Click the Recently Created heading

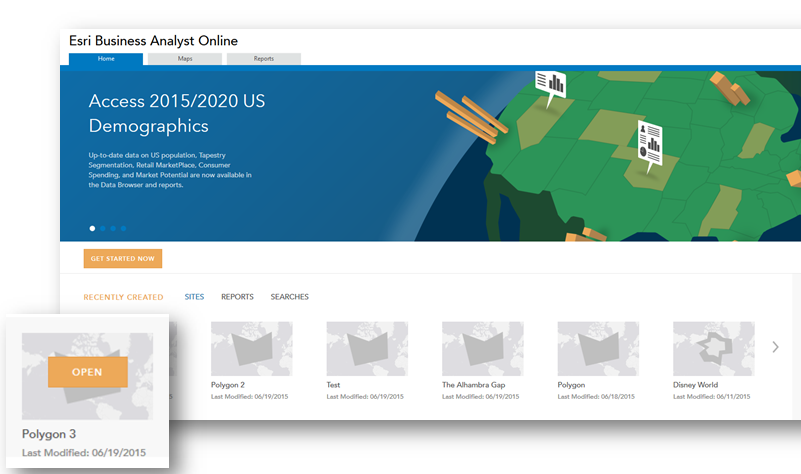pos(123,297)
